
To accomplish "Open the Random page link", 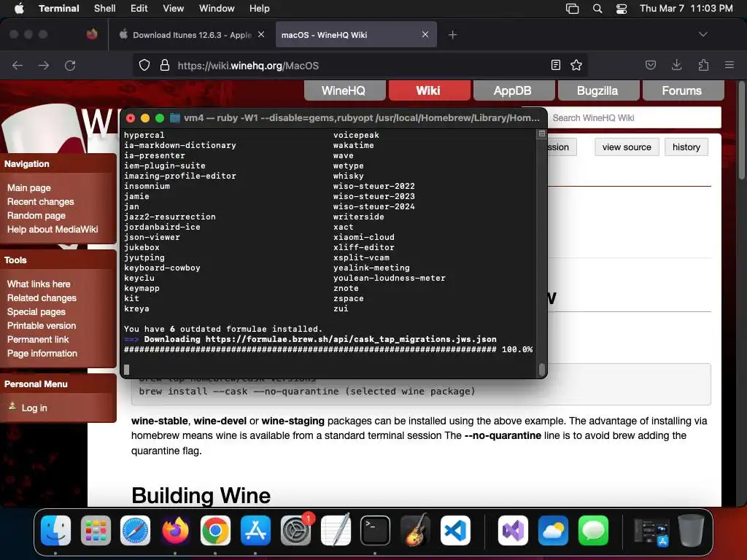I will point(36,215).
